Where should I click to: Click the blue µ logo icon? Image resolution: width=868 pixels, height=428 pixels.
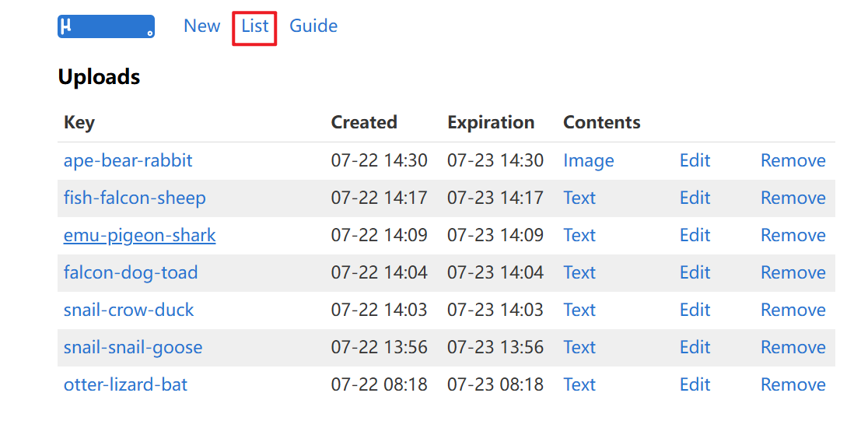pyautogui.click(x=106, y=26)
